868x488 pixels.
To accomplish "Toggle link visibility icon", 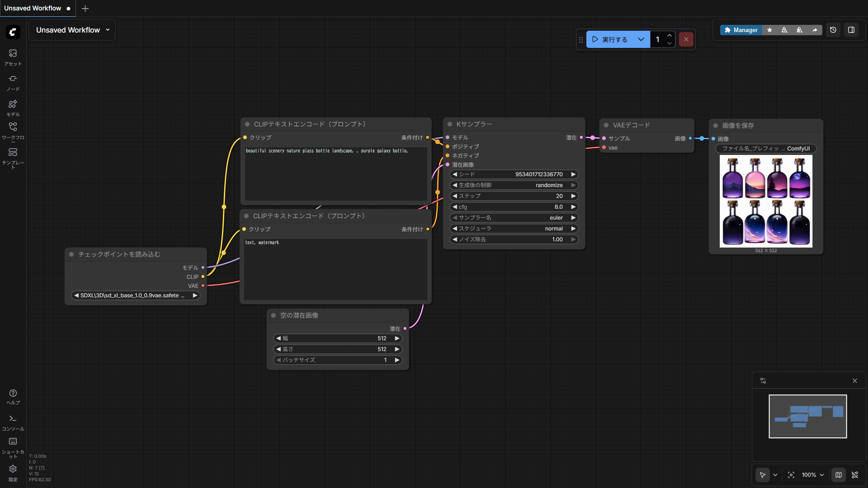I will coord(855,475).
